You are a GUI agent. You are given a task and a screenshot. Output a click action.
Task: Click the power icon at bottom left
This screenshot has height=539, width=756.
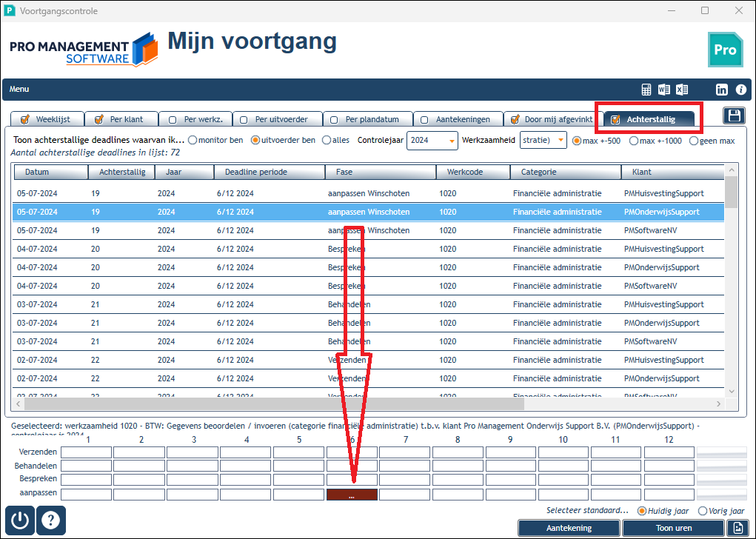[20, 520]
